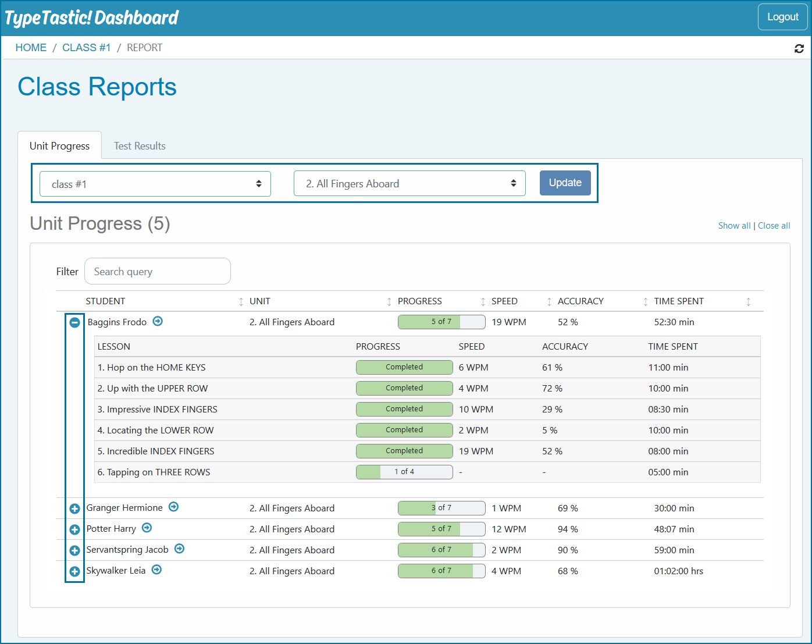Open Granger Hermione's student arrow icon
812x644 pixels.
(x=173, y=507)
